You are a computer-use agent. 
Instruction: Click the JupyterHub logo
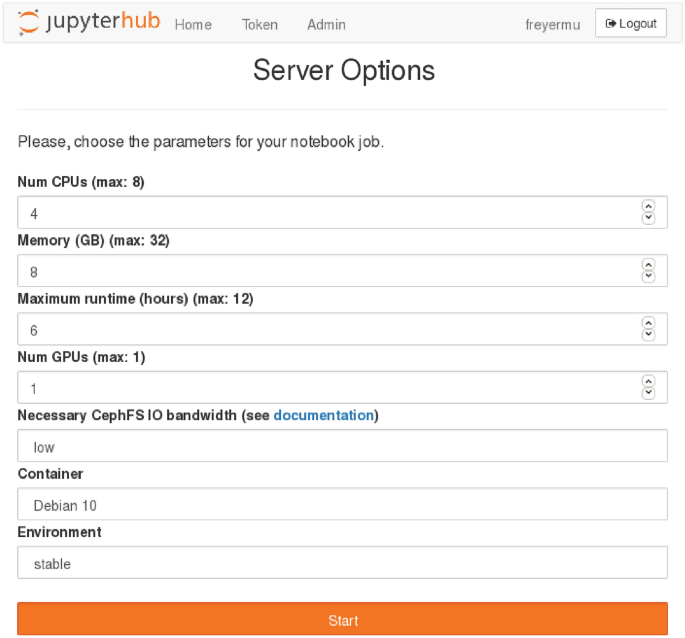[89, 23]
